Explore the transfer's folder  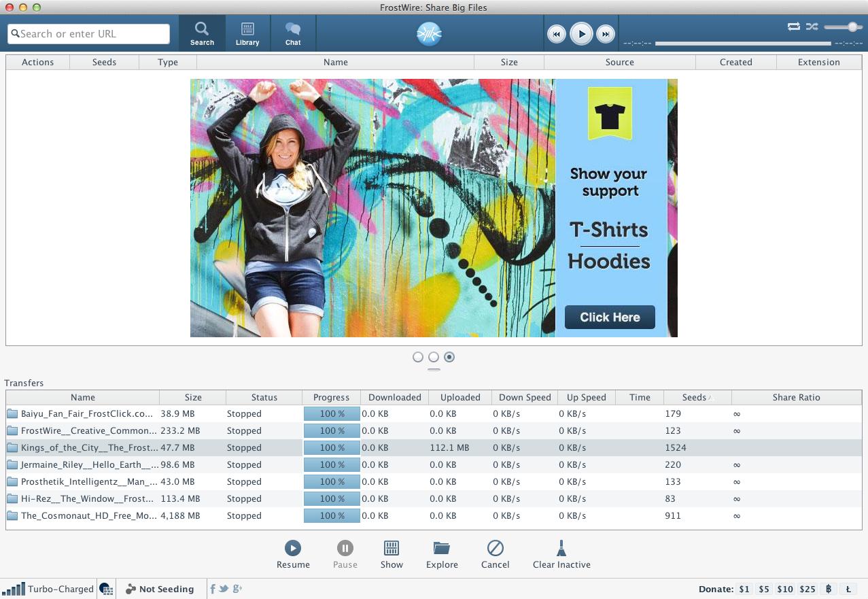442,554
